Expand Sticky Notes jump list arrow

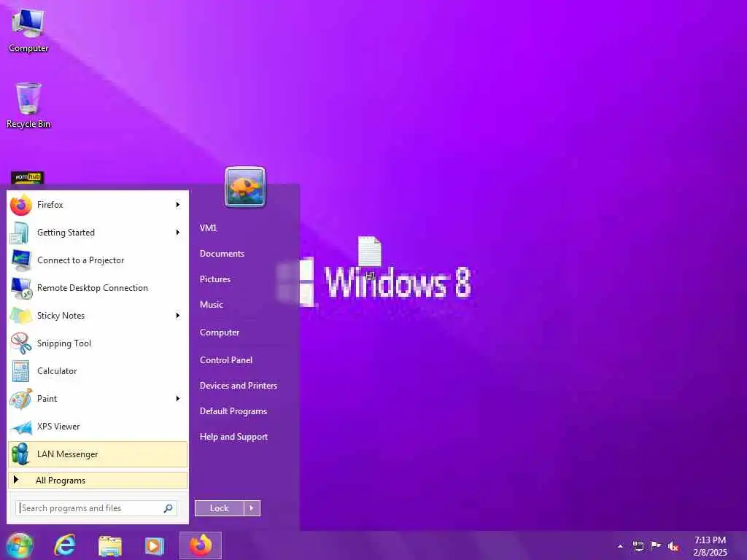tap(178, 315)
